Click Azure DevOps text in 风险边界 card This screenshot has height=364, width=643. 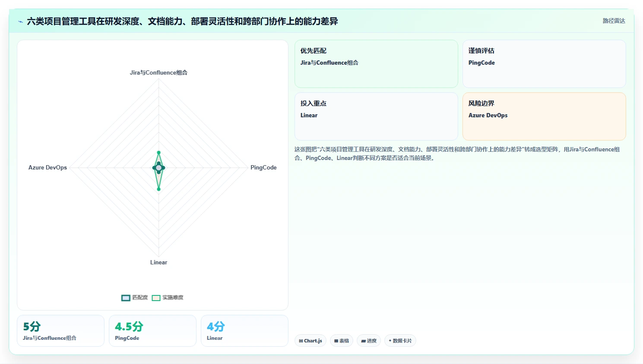coord(488,115)
